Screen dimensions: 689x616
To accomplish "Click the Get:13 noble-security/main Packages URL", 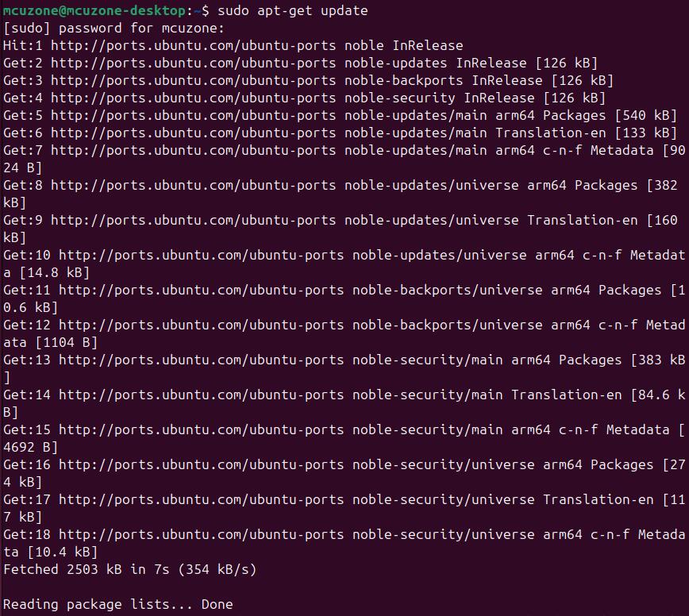I will click(202, 360).
